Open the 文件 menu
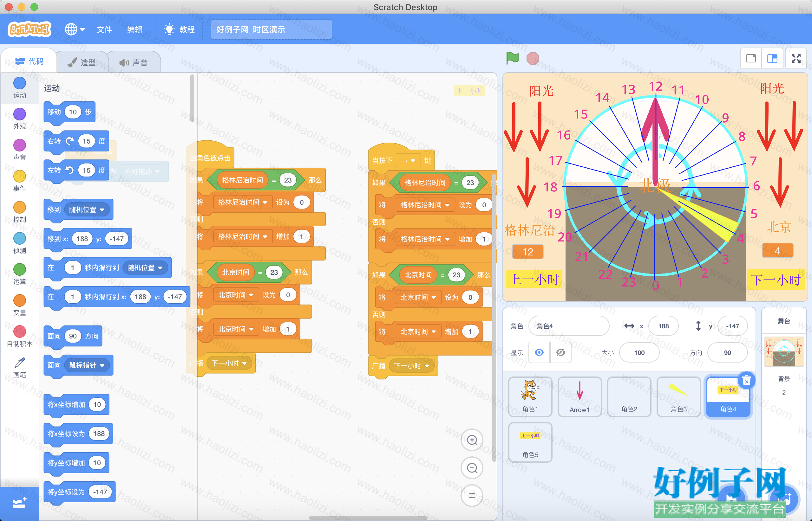 pos(104,29)
